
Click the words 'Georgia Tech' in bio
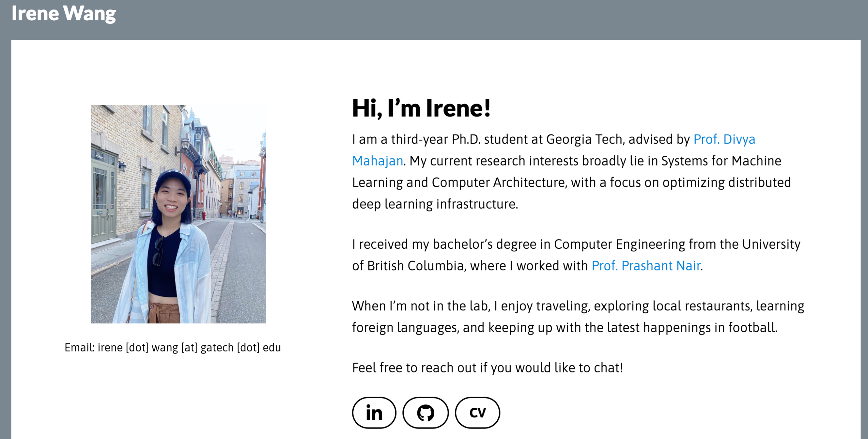click(x=584, y=139)
